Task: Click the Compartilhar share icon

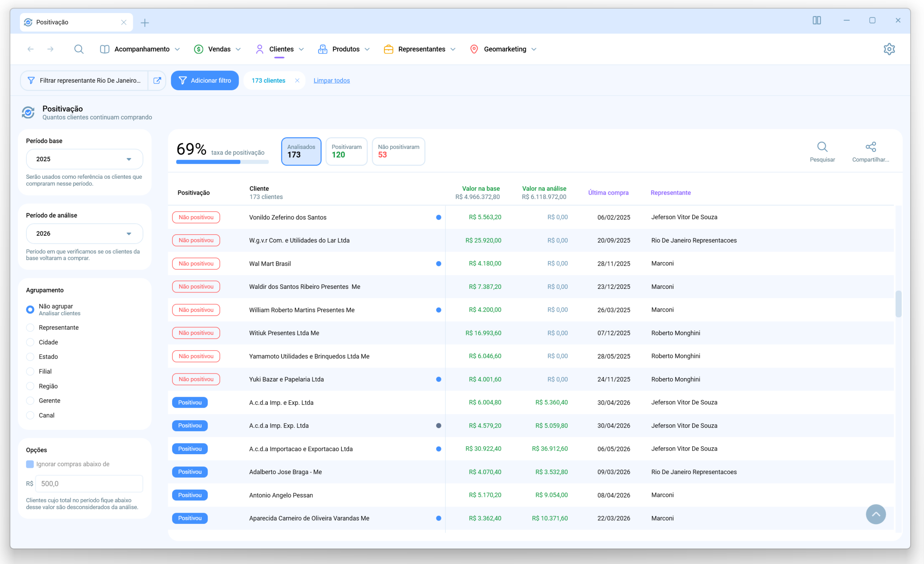Action: [x=871, y=147]
